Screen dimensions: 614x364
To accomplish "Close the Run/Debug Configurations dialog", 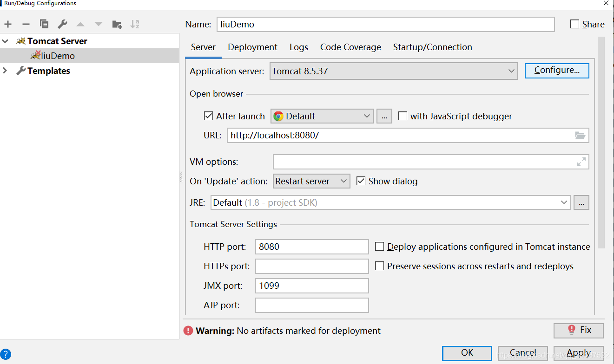I will point(606,3).
